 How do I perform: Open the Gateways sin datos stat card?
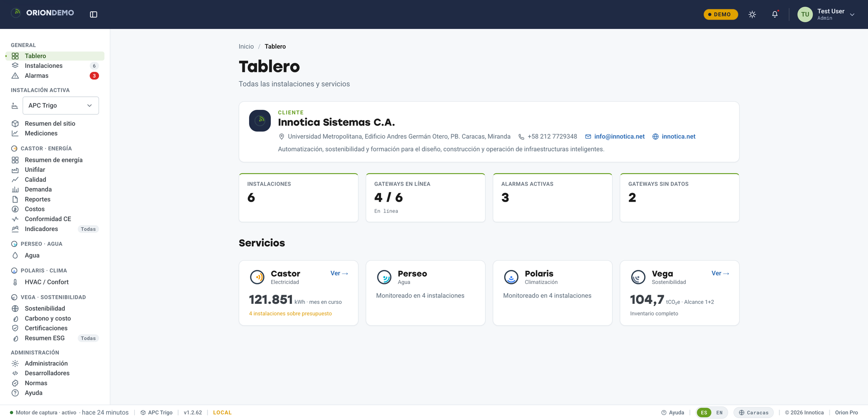[679, 198]
